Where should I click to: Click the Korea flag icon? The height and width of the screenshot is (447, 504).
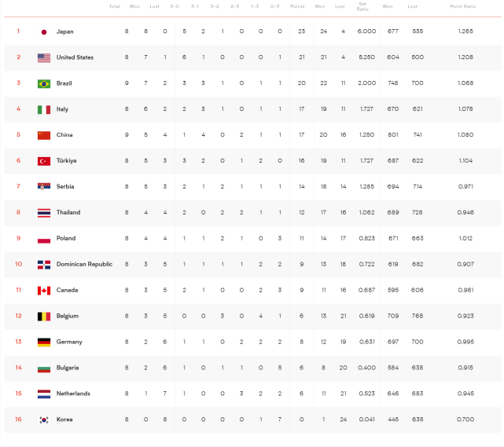click(x=44, y=420)
